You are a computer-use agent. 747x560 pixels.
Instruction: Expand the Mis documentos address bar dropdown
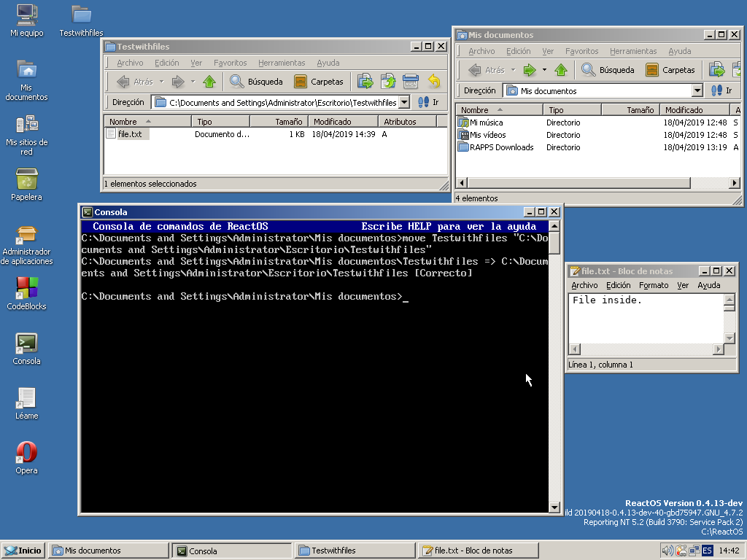[697, 91]
